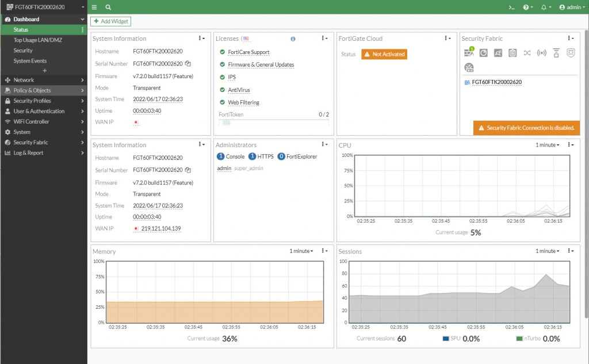Click the Not Activated status button
This screenshot has height=364, width=589.
tap(384, 54)
